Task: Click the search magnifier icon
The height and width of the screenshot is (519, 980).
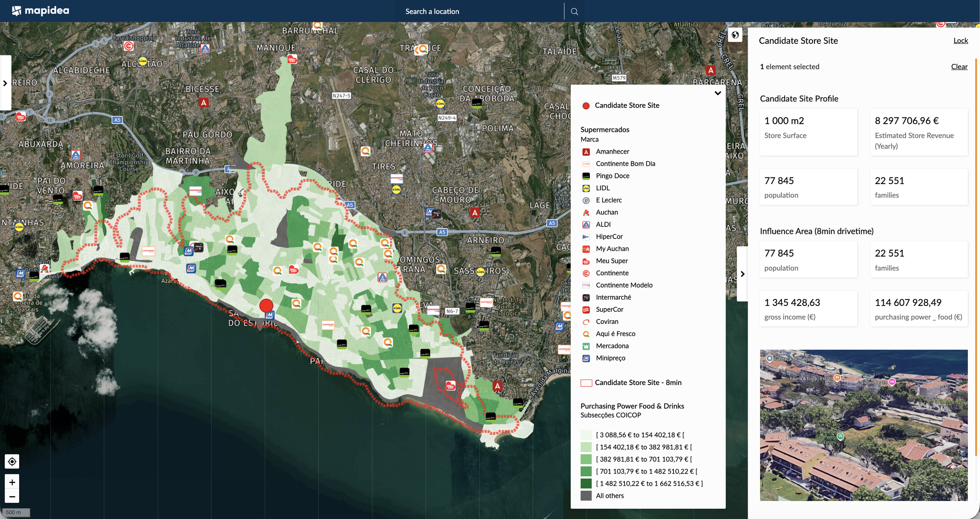Action: tap(574, 11)
